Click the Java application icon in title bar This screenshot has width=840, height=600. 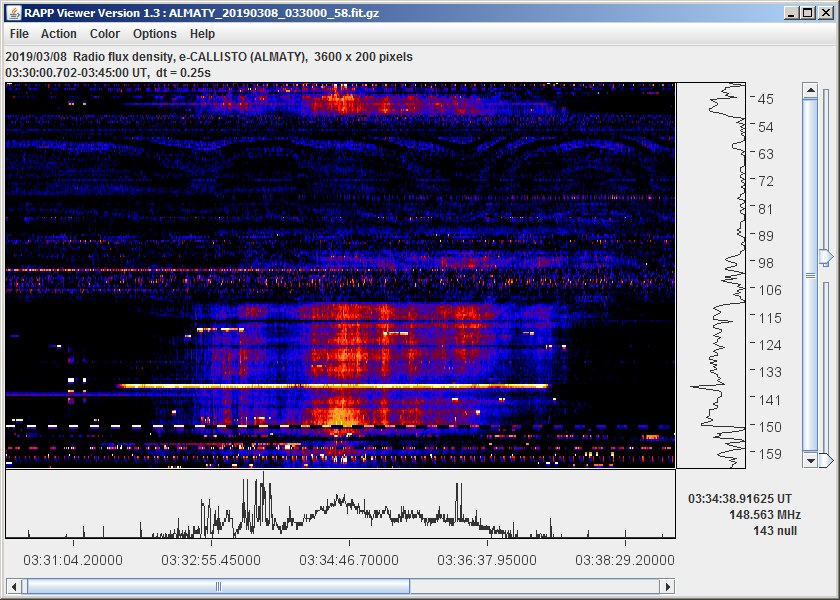[13, 13]
